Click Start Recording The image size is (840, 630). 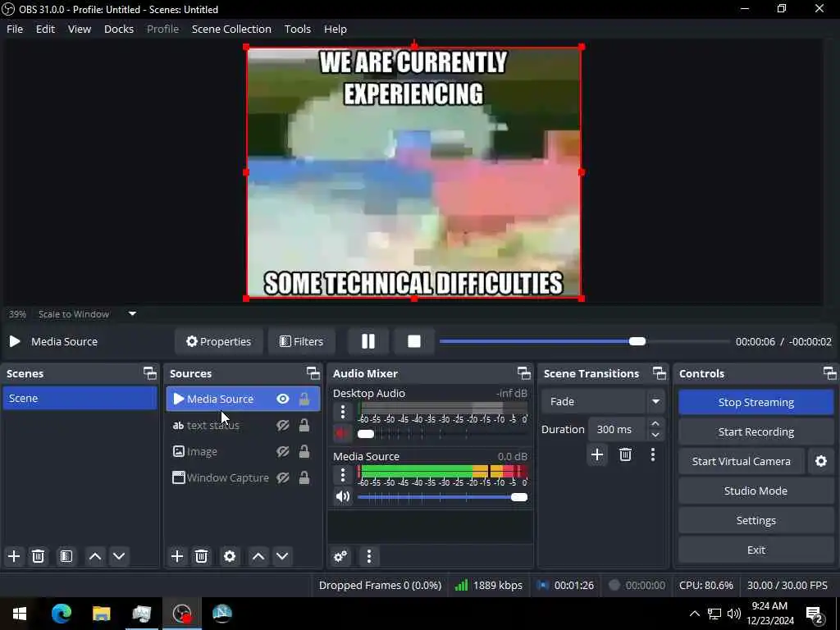pos(756,431)
